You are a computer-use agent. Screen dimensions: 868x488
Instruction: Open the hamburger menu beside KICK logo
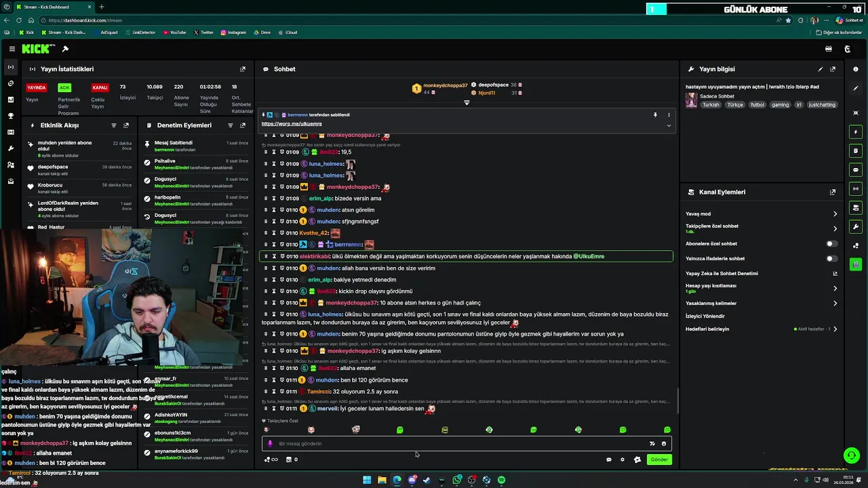12,49
